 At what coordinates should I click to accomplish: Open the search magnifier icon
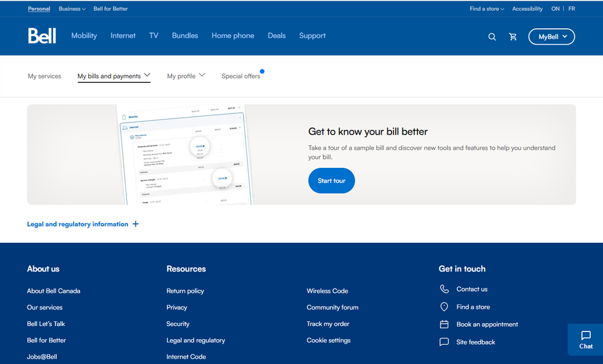[x=492, y=37]
